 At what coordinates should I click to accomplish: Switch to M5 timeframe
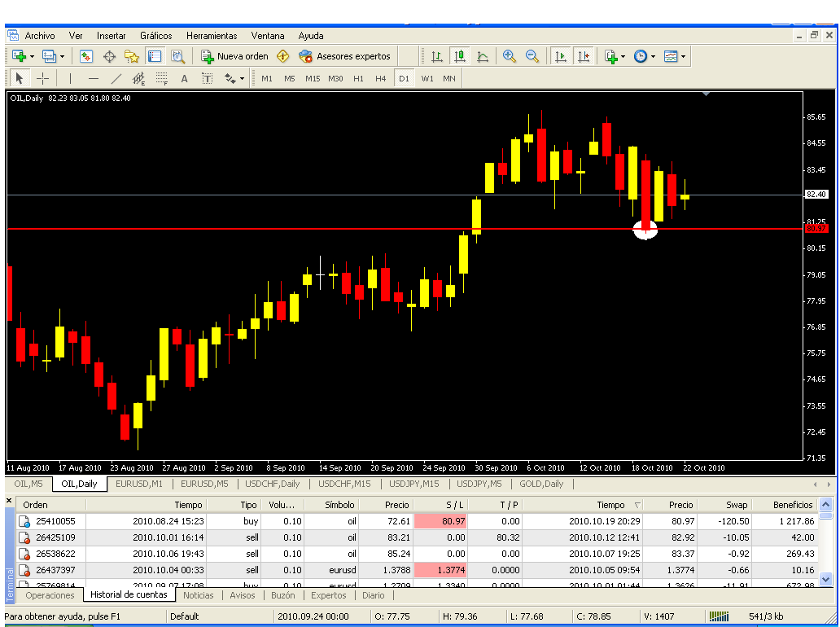289,78
